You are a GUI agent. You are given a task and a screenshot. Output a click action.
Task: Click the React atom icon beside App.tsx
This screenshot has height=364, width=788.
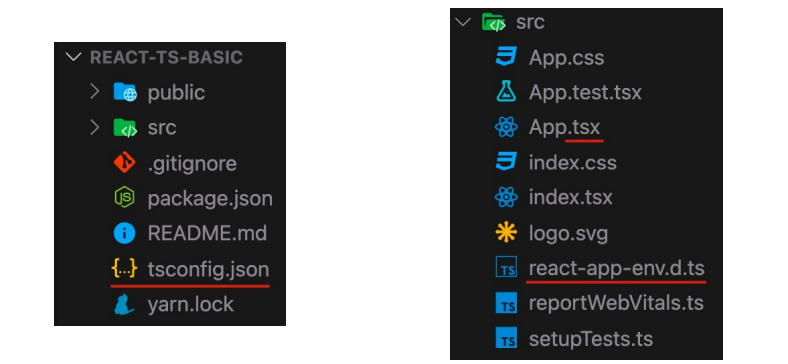[506, 127]
